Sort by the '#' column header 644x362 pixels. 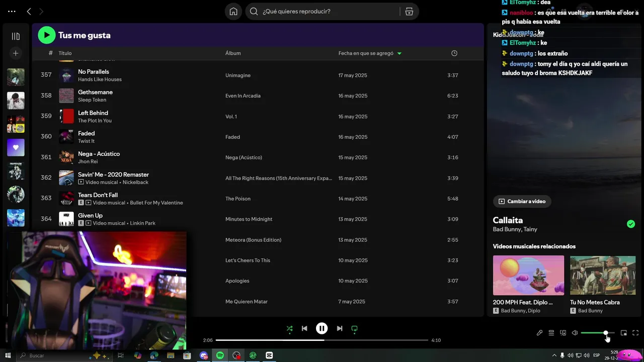click(50, 53)
